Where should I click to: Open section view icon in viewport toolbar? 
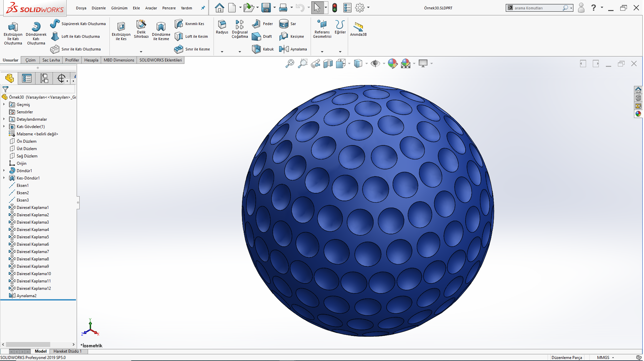tap(328, 64)
